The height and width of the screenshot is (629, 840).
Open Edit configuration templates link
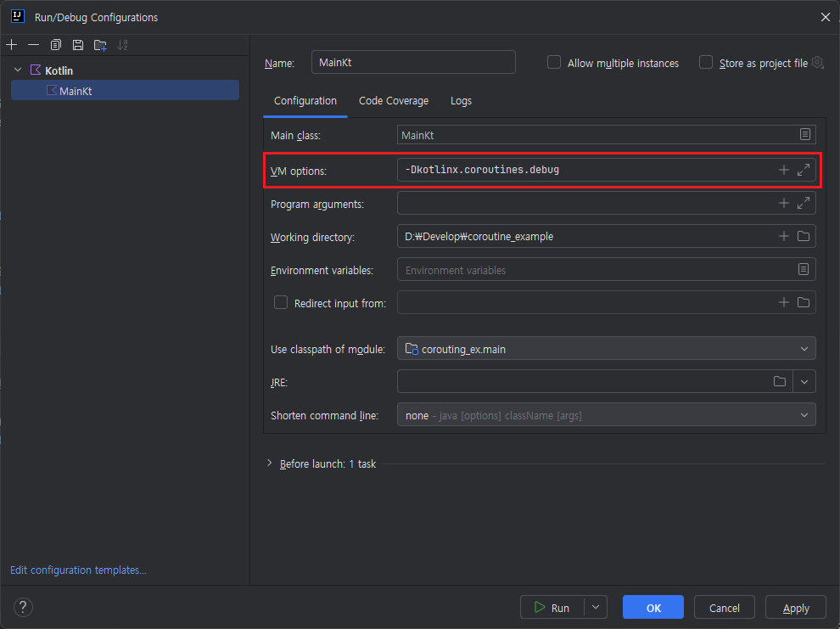coord(78,570)
